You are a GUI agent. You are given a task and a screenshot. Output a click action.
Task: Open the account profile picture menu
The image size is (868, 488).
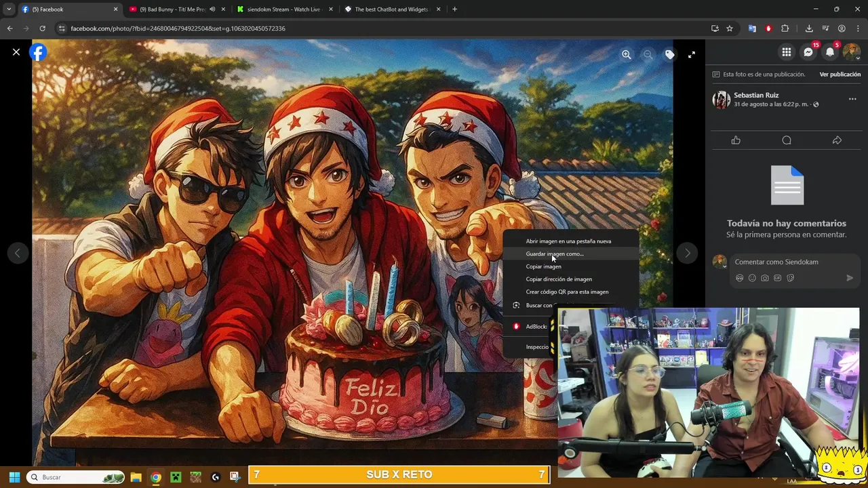(x=852, y=52)
